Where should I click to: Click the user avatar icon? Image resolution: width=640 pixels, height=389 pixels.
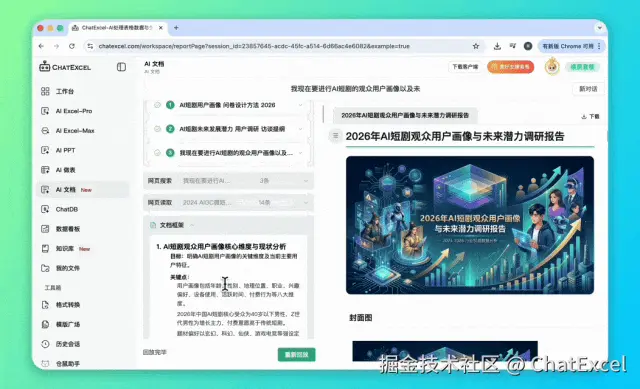(552, 67)
